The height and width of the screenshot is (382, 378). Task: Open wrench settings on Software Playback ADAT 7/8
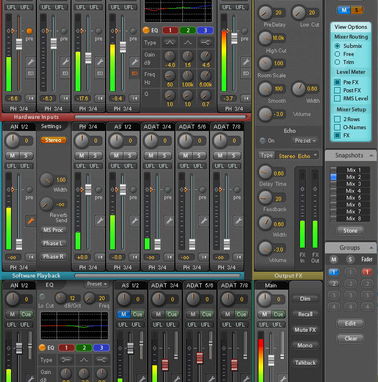coord(238,220)
